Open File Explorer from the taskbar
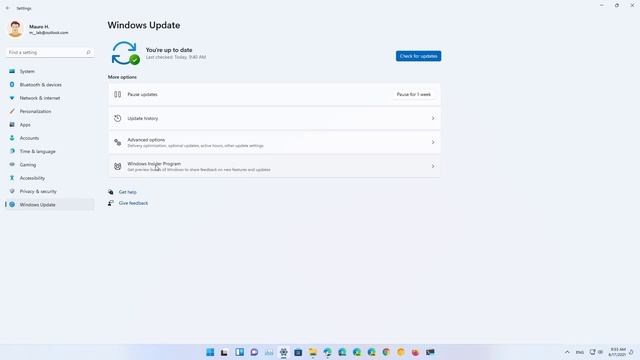 313,352
